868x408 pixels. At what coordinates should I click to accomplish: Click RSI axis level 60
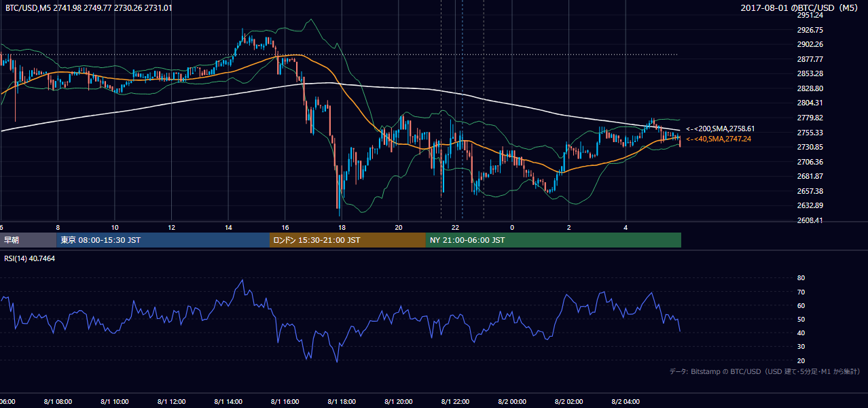(x=801, y=305)
